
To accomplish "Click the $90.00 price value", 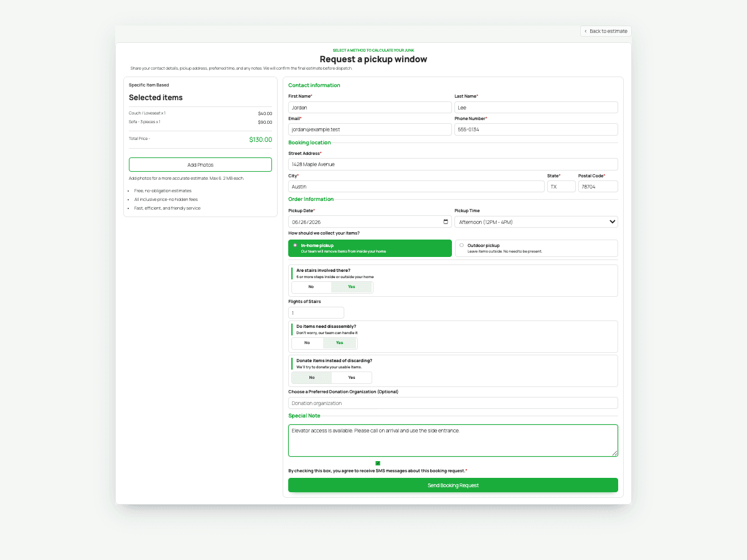I will [265, 122].
